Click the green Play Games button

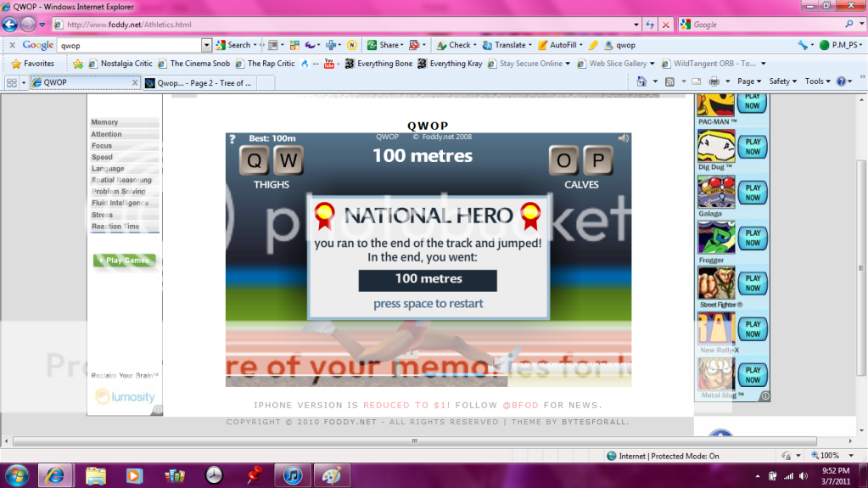coord(125,261)
